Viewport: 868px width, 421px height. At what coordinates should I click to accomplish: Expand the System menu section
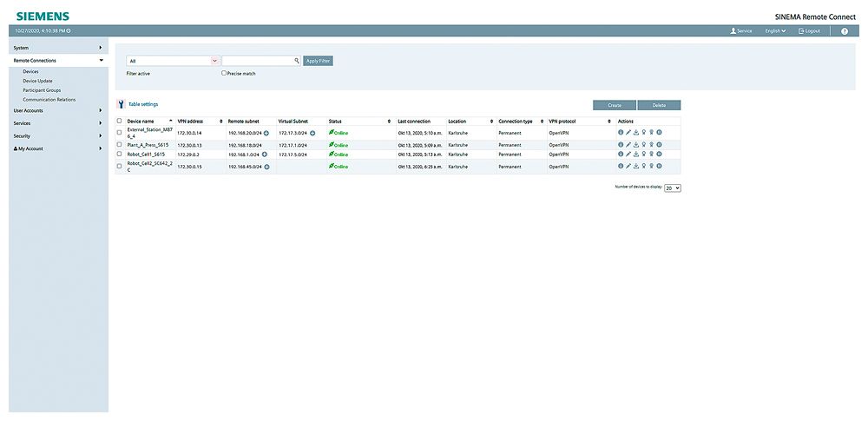click(x=58, y=49)
